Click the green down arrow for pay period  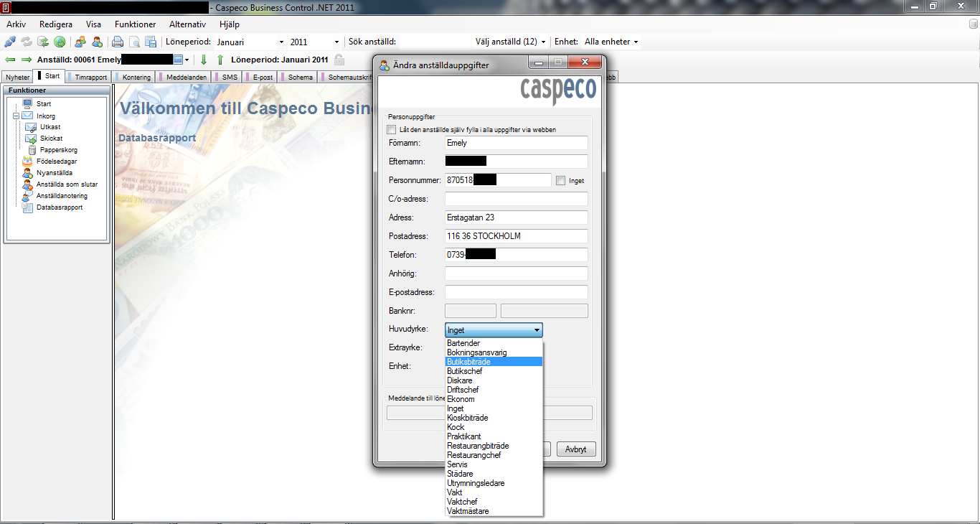204,60
